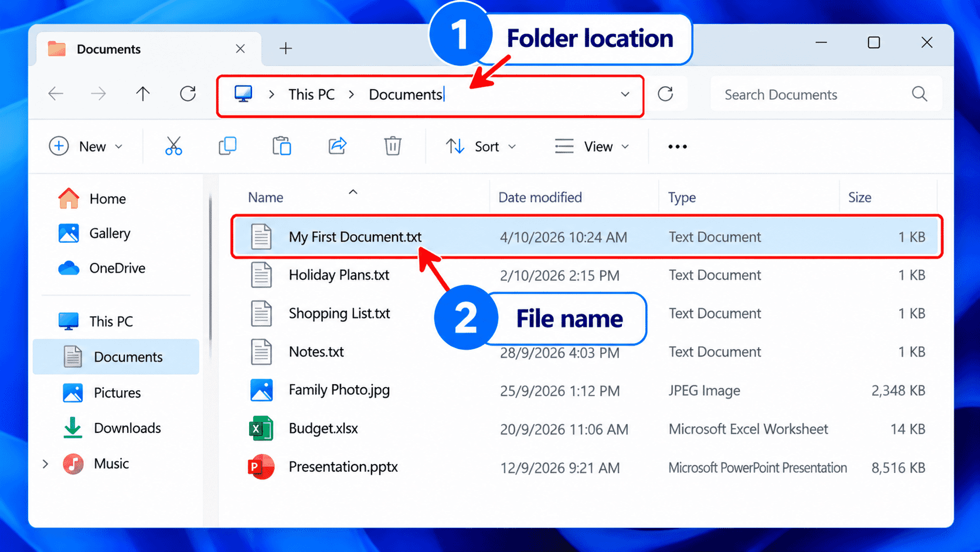Click Refresh icon left of address bar

pos(188,94)
